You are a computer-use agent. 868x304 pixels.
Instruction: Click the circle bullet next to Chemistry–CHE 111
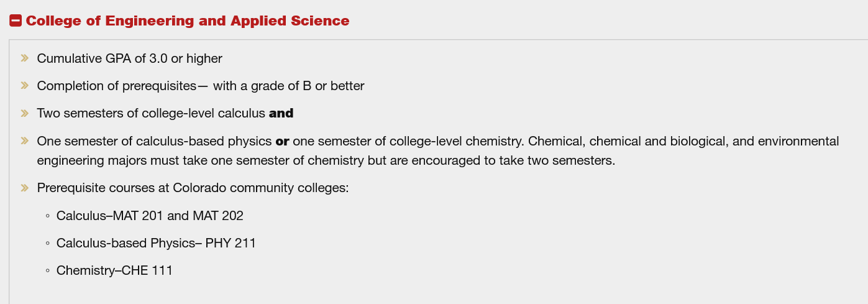[47, 271]
